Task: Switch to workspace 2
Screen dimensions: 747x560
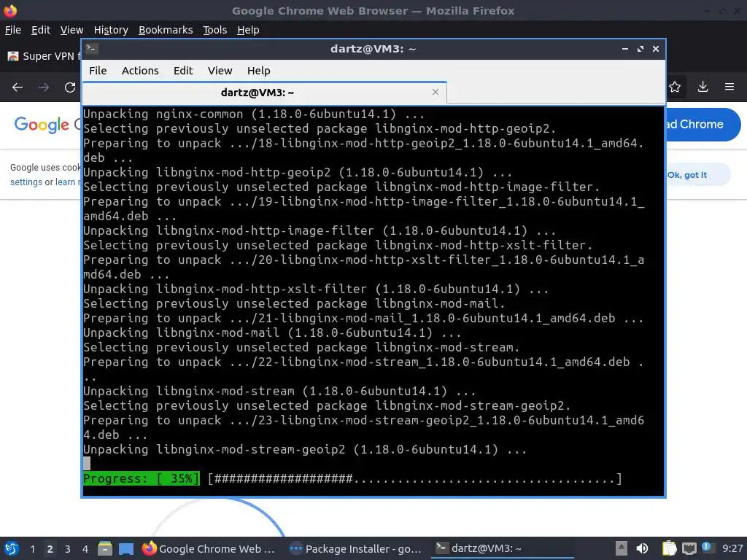Action: coord(50,549)
